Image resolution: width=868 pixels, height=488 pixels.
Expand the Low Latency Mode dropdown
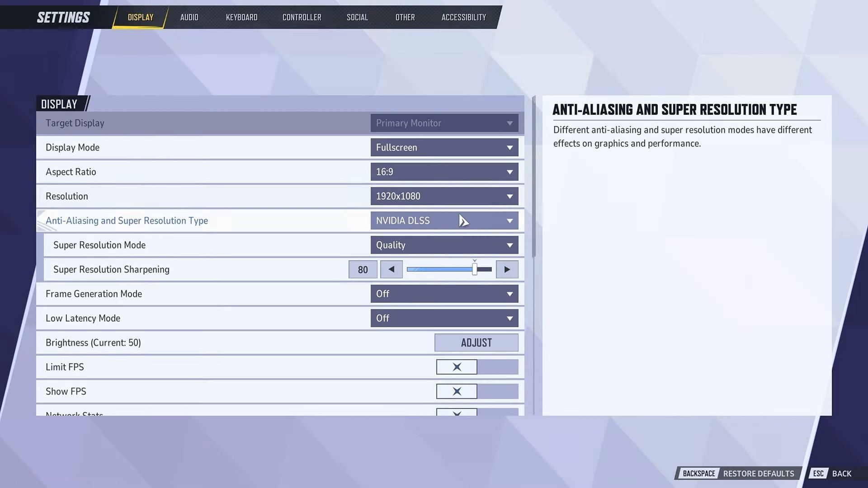point(444,318)
